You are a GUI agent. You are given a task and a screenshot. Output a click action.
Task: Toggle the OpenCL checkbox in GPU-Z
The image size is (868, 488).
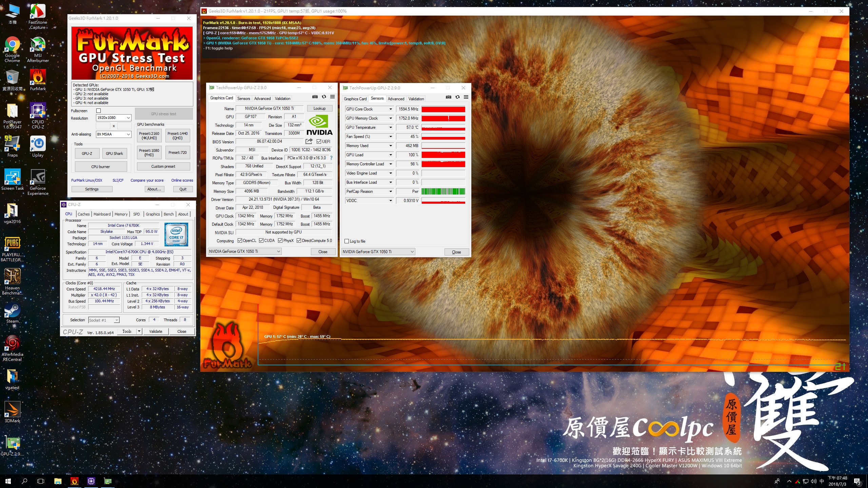(240, 241)
